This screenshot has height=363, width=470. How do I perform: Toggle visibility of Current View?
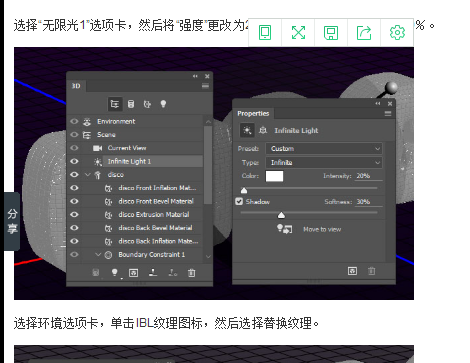74,148
